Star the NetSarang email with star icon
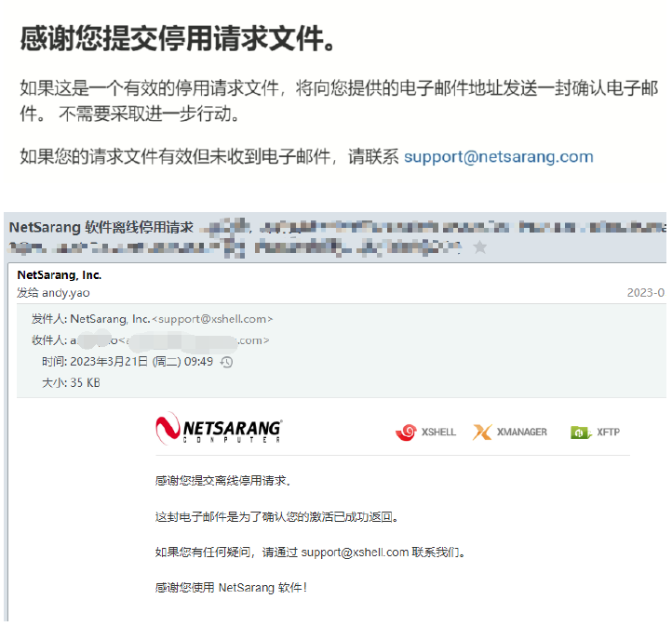This screenshot has width=672, height=626. pyautogui.click(x=479, y=247)
